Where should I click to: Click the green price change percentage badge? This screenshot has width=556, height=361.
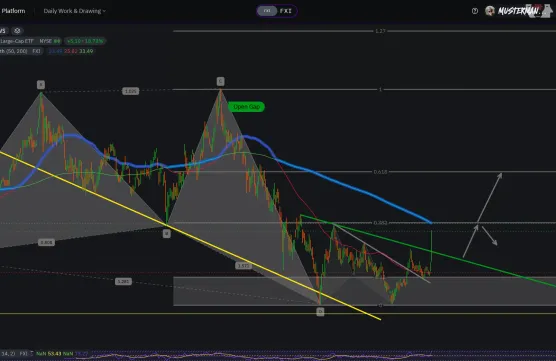pos(85,41)
